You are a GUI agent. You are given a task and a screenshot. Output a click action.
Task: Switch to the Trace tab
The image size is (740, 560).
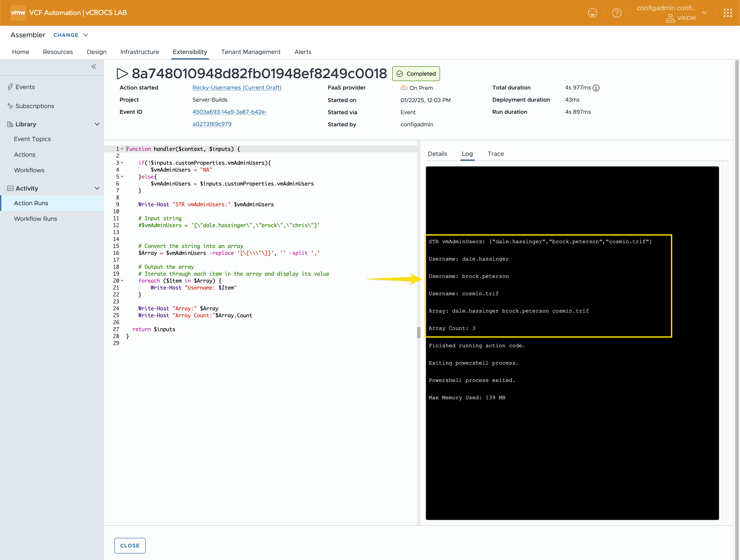(496, 154)
